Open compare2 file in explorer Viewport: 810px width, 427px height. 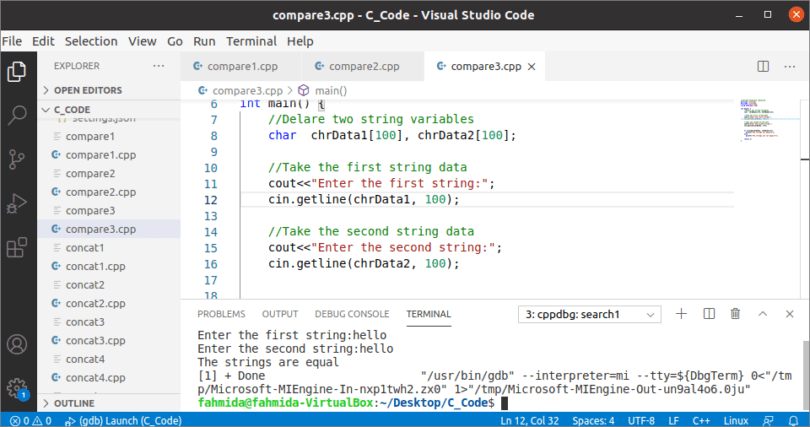109,173
